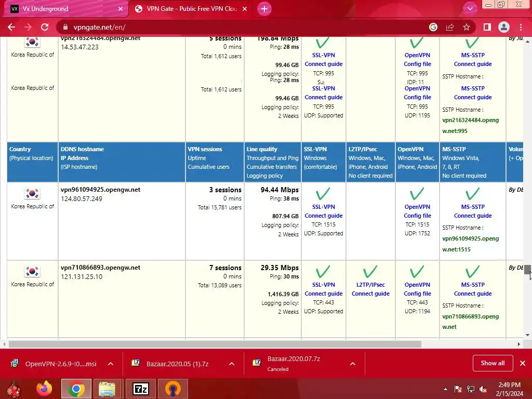Click the share page icon

[x=450, y=27]
